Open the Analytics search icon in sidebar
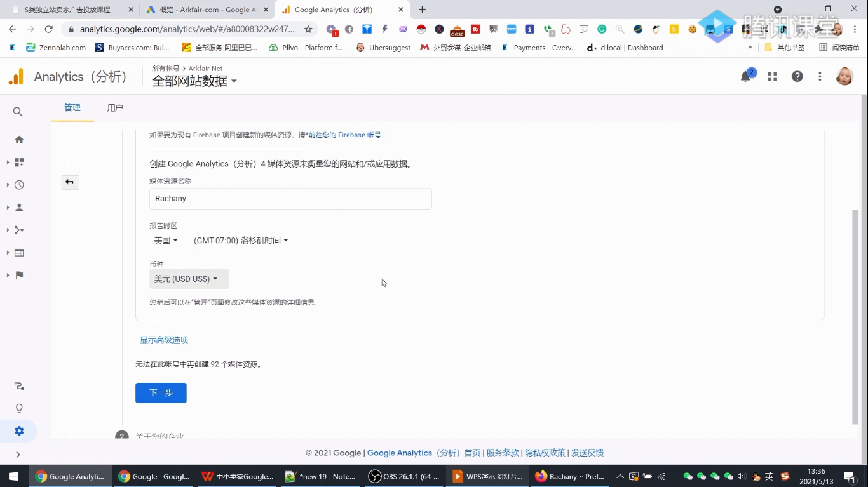 18,112
